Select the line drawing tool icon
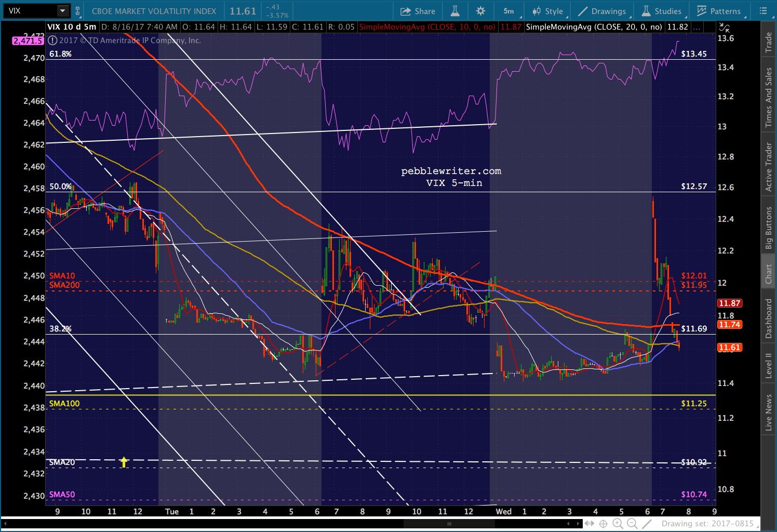The width and height of the screenshot is (777, 532). [x=647, y=524]
